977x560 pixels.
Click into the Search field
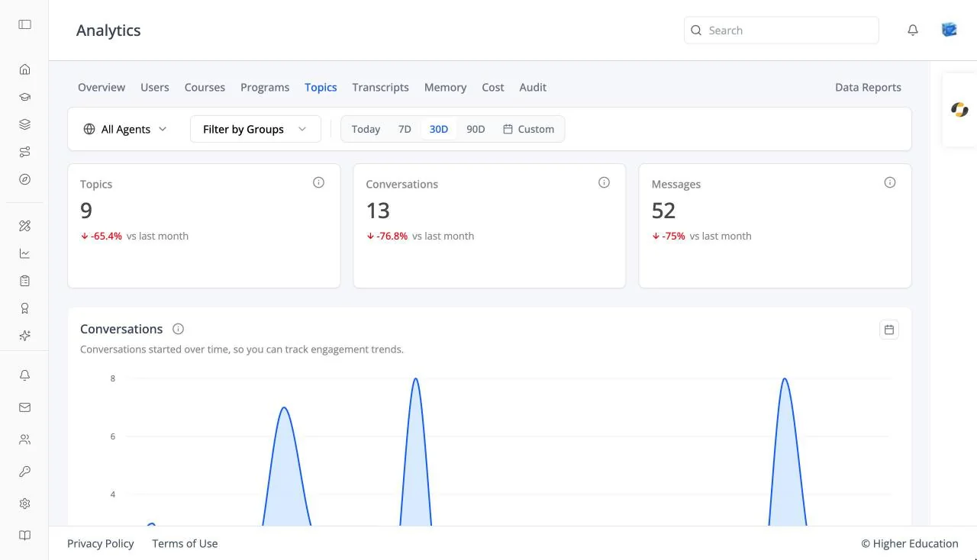click(782, 31)
